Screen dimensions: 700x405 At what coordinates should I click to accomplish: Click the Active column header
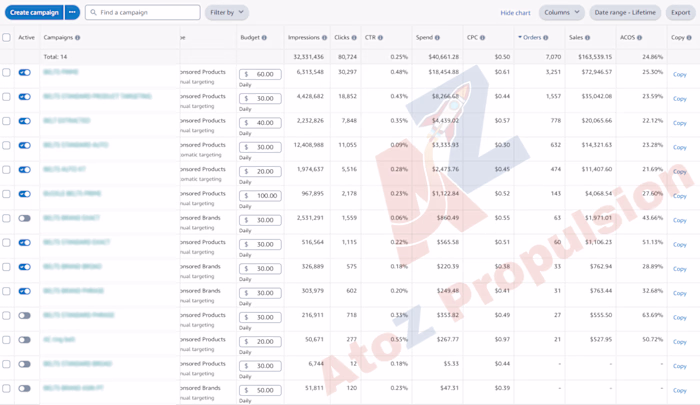26,38
